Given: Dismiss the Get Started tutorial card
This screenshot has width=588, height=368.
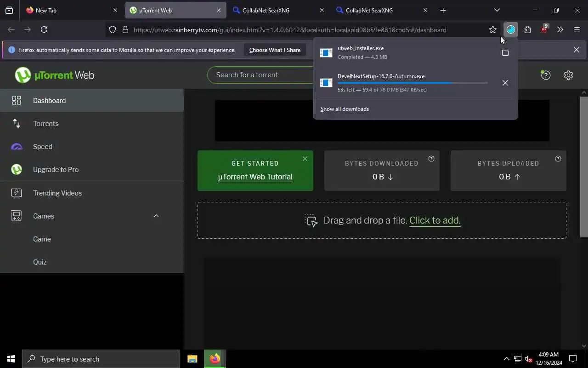Looking at the screenshot, I should [x=305, y=159].
